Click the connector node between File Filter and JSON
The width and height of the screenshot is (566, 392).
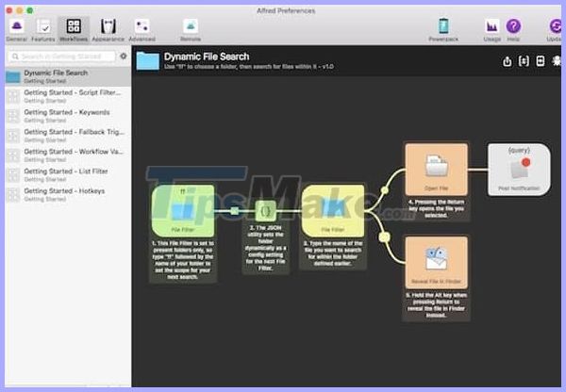235,211
